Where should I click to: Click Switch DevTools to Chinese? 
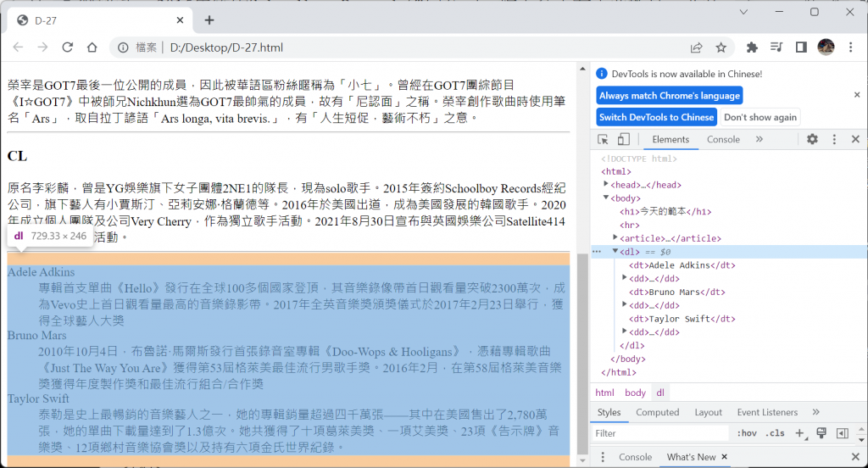point(657,117)
